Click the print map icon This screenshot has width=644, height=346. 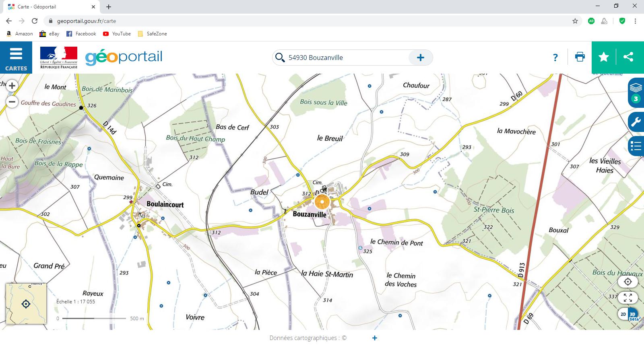580,57
